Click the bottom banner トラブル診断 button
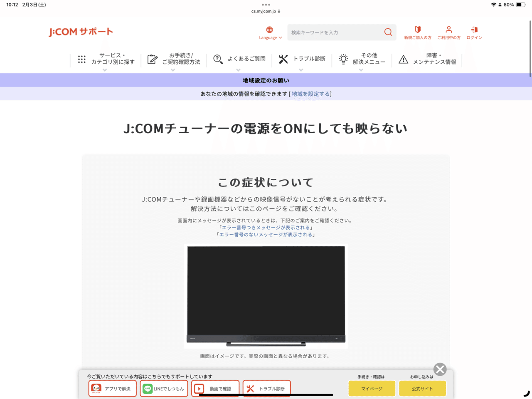Viewport: 532px width, 399px height. pos(267,389)
